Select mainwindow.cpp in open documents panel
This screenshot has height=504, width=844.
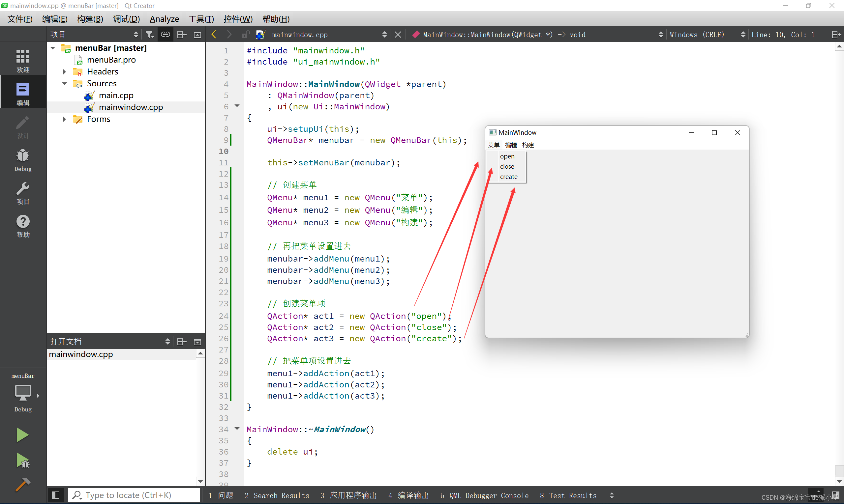pos(80,354)
